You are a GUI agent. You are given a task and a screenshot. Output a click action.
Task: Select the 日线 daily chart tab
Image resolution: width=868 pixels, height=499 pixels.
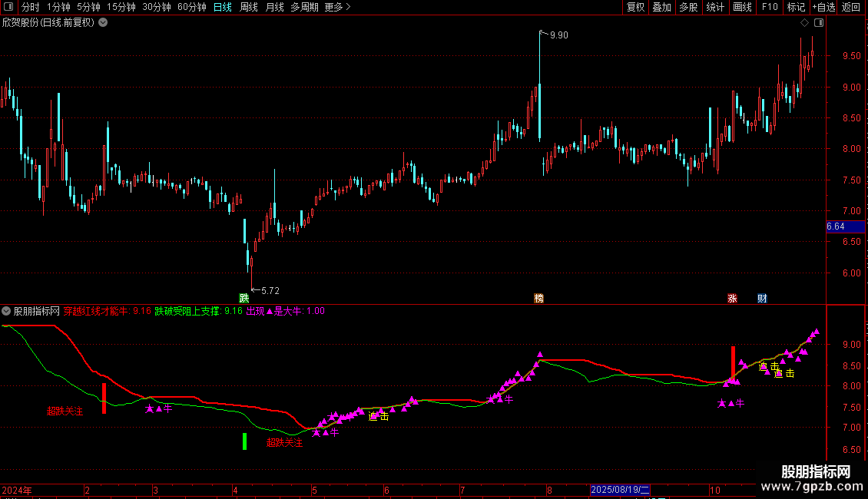click(223, 7)
